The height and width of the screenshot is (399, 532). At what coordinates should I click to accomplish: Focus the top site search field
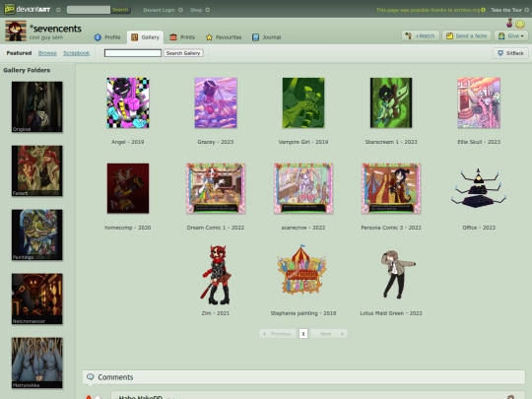point(89,10)
